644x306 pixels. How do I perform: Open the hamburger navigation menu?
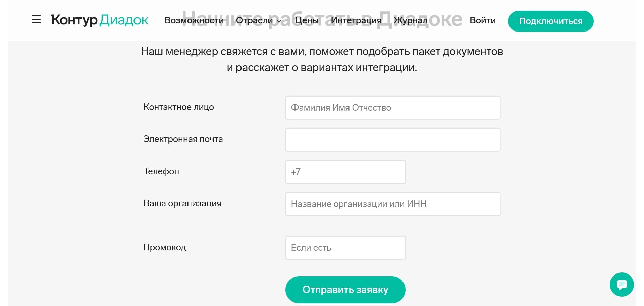(x=36, y=20)
